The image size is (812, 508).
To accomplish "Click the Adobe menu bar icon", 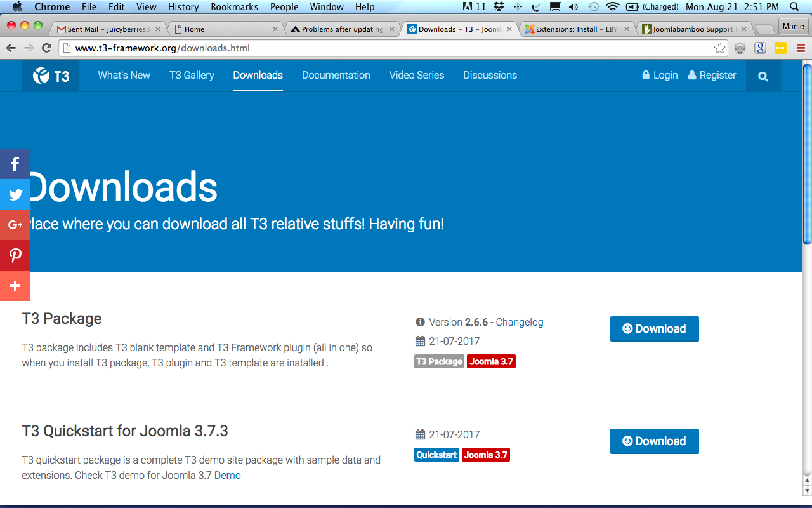I will 475,7.
